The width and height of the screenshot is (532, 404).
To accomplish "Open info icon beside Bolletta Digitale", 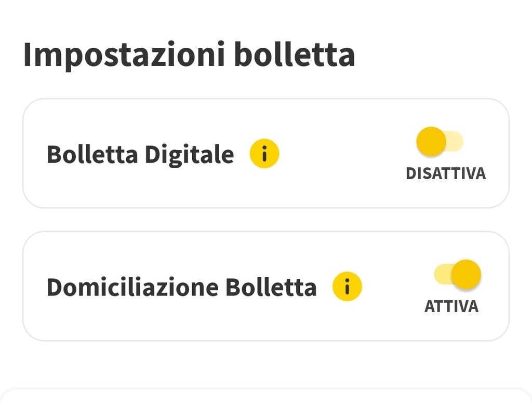I will (x=264, y=154).
